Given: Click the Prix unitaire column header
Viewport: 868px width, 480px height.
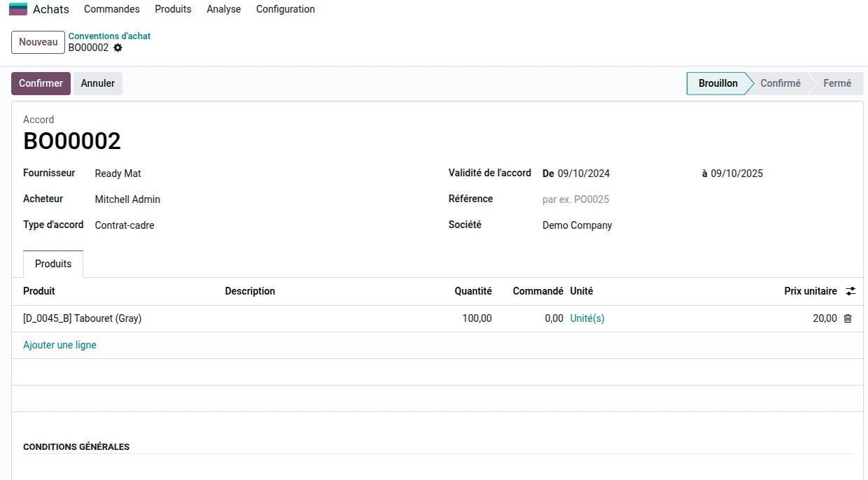Looking at the screenshot, I should coord(811,291).
